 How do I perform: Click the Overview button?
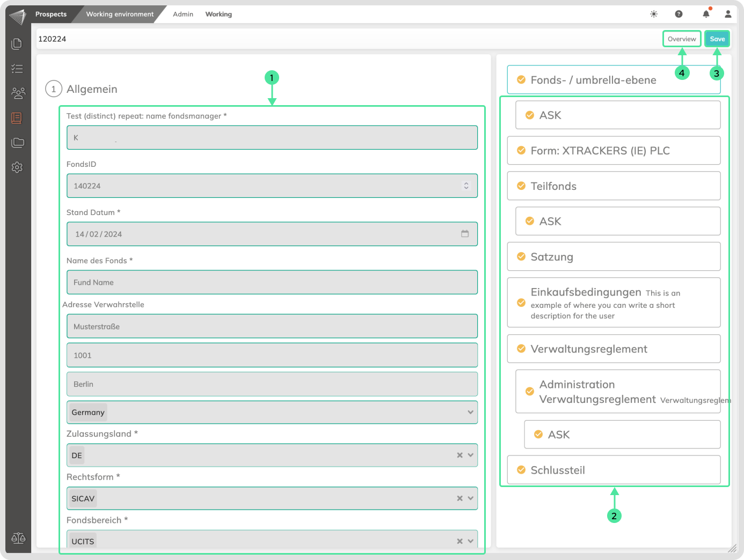(682, 39)
